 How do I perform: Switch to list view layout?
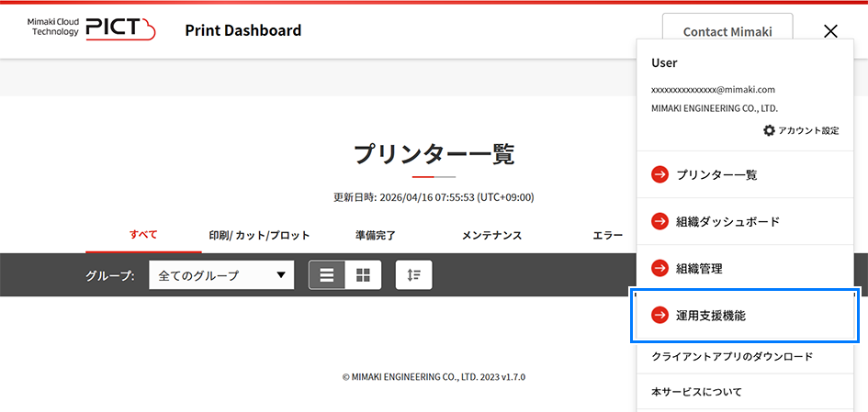pyautogui.click(x=327, y=275)
